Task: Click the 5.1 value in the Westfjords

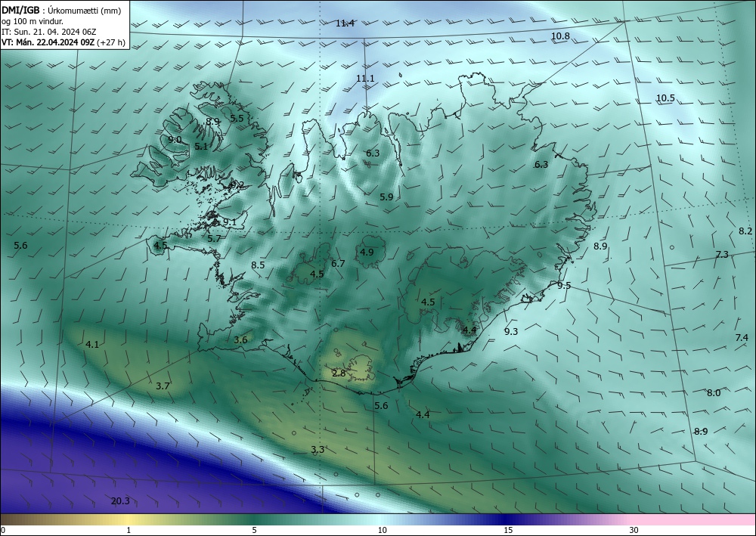Action: click(201, 146)
